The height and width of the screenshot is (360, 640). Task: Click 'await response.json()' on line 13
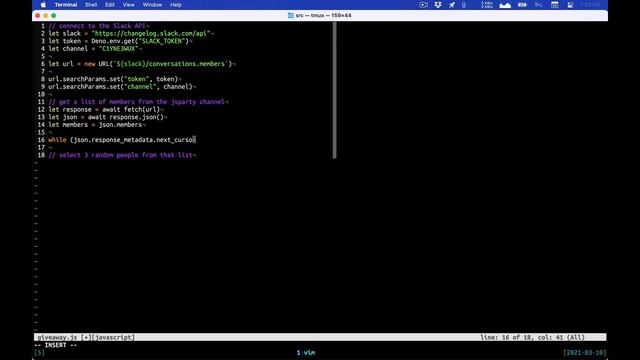pos(125,117)
